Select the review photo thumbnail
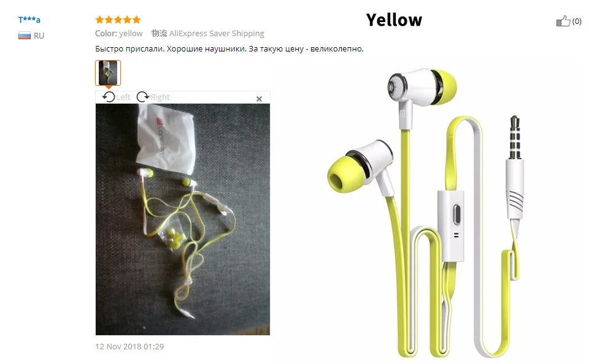 point(108,73)
